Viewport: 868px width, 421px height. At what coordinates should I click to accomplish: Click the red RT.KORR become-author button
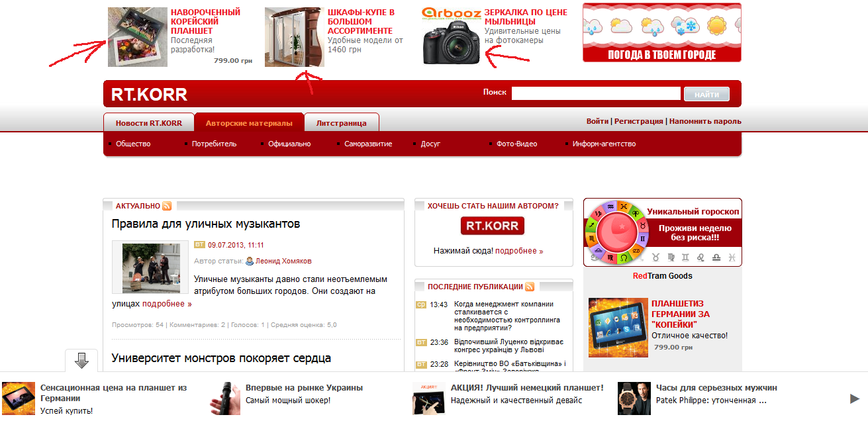(x=492, y=226)
